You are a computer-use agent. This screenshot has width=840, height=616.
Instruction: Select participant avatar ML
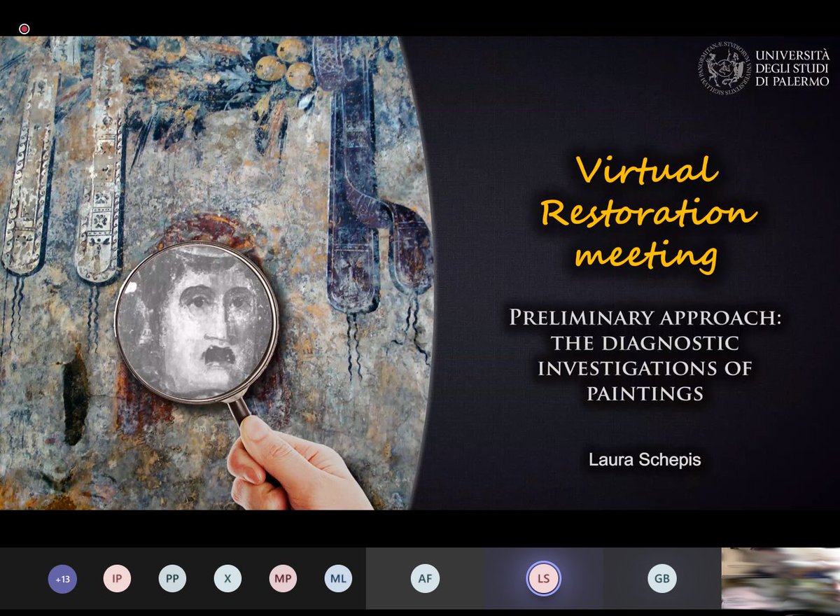tap(338, 579)
